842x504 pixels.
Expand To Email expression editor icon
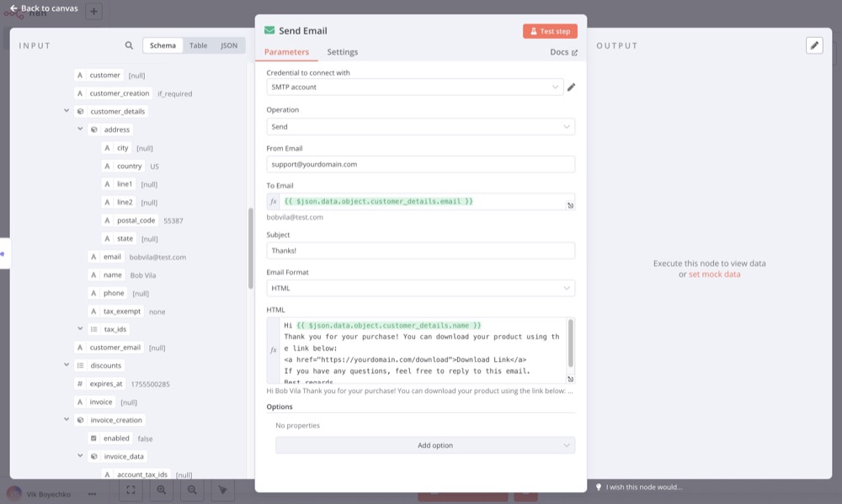[570, 205]
